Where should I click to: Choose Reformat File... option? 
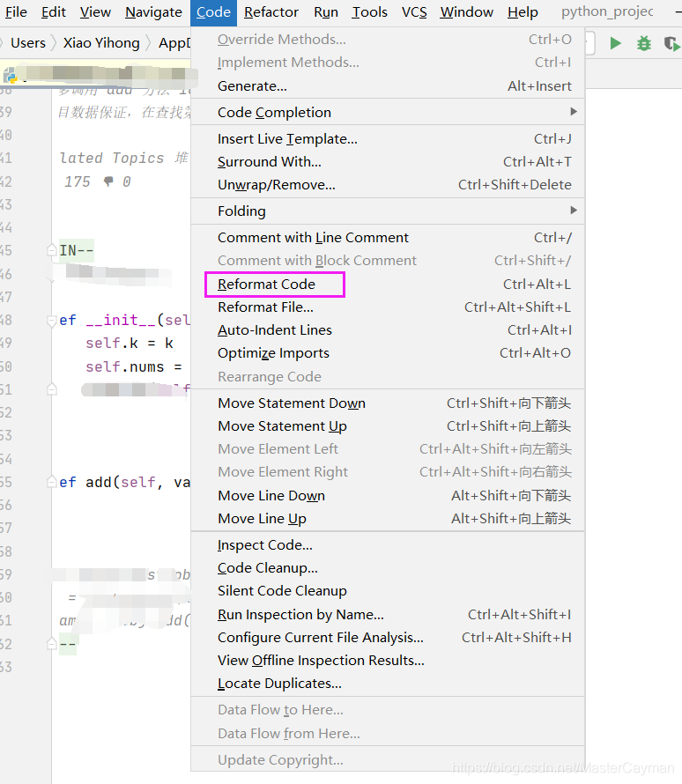[x=388, y=307]
